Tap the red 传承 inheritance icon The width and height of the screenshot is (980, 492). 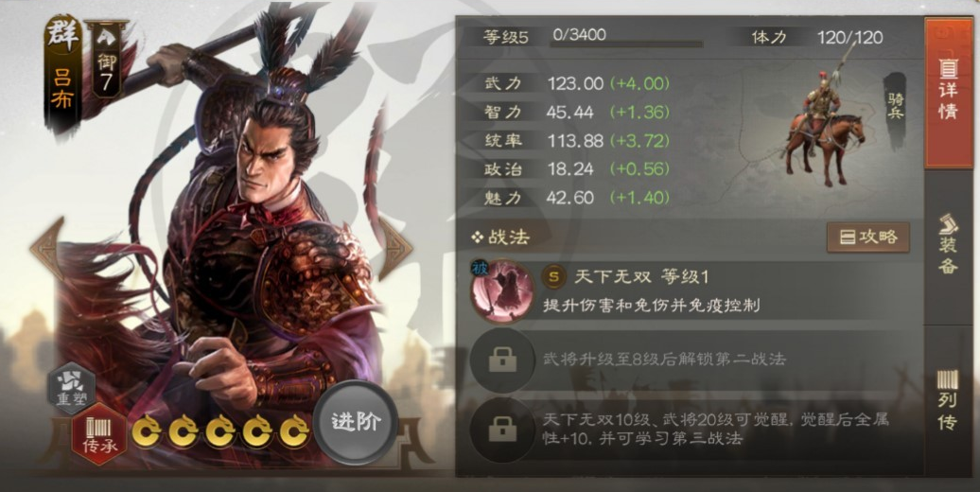tap(100, 433)
